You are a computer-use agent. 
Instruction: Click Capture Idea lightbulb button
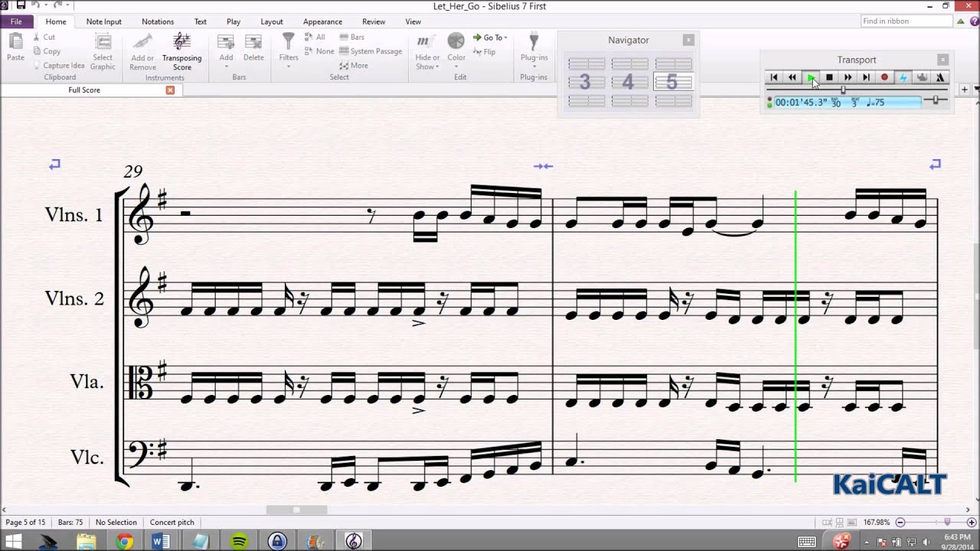click(58, 66)
